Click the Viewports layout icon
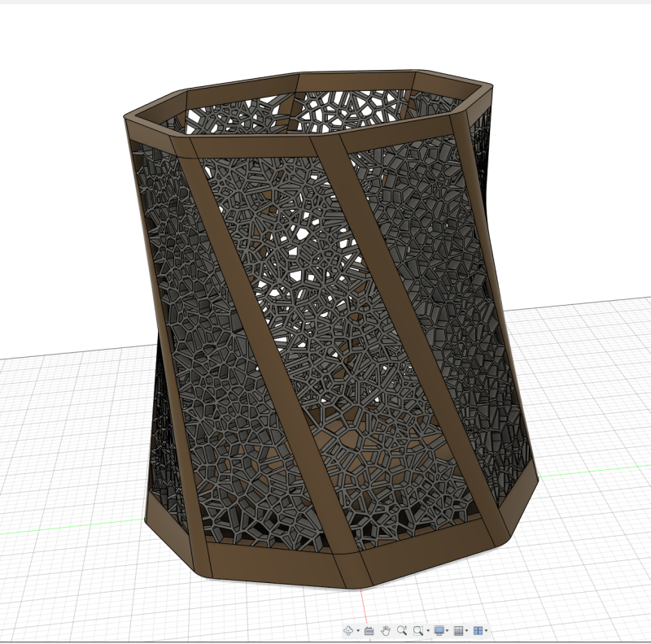Screen dimensions: 651x644 pyautogui.click(x=478, y=631)
